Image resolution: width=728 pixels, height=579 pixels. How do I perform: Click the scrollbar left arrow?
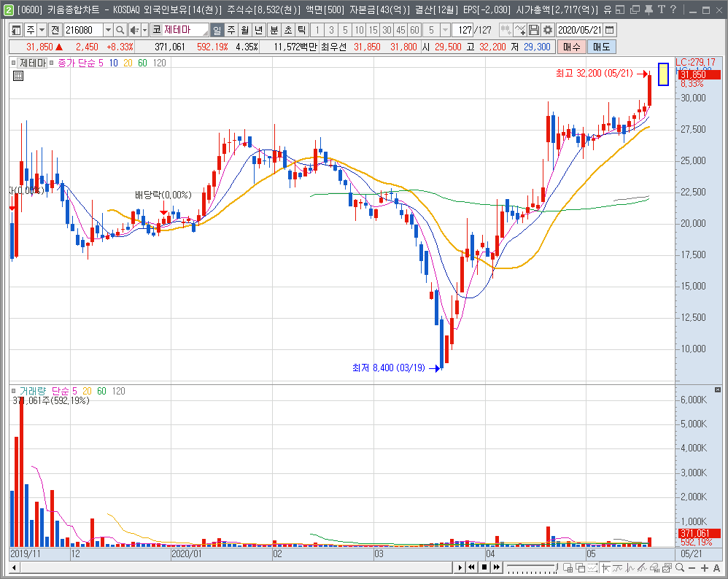click(x=15, y=567)
